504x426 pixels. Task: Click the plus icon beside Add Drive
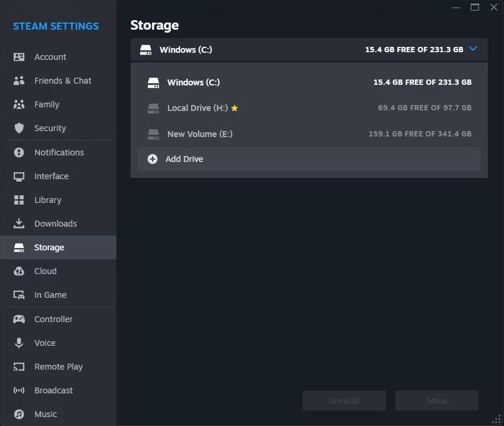click(153, 159)
